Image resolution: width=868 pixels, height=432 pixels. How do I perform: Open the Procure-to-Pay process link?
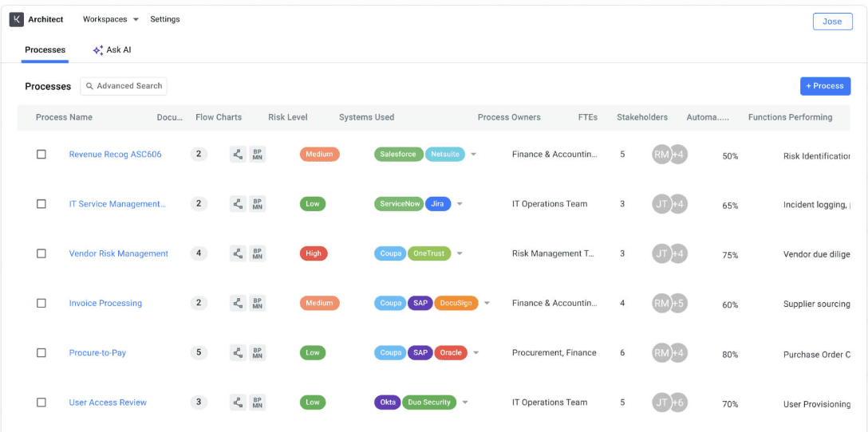pos(97,353)
